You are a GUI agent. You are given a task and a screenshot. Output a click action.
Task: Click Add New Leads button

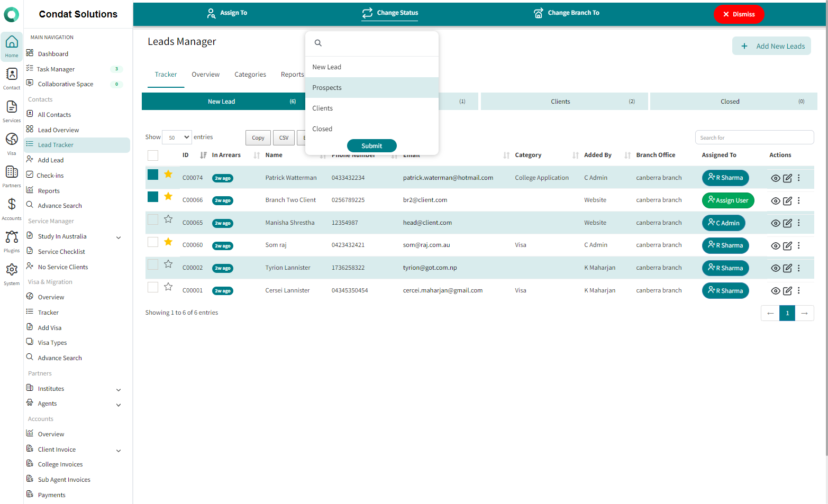pos(771,46)
